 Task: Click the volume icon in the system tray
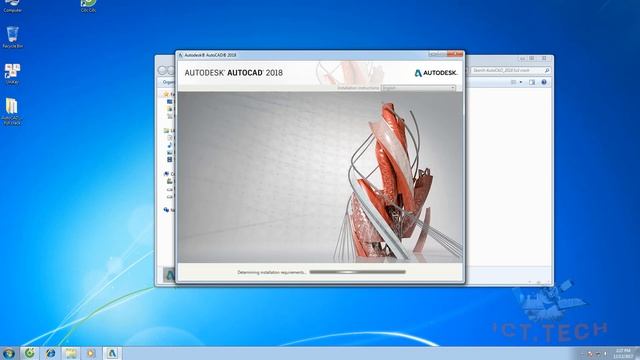tap(605, 353)
